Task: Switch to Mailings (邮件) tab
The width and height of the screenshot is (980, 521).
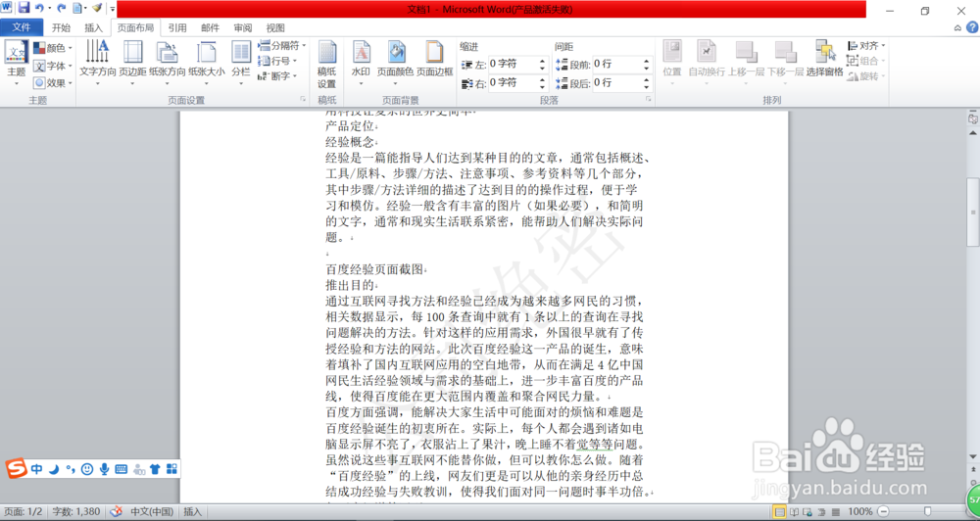Action: click(210, 27)
